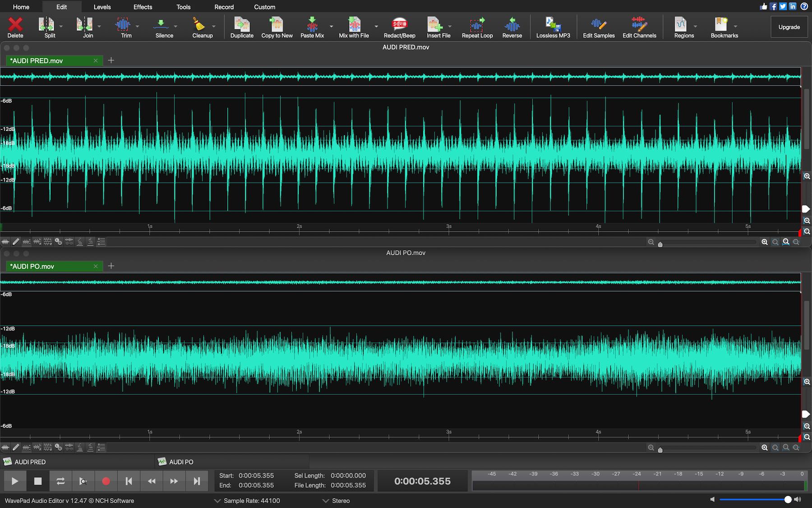Click the Upgrade button
The height and width of the screenshot is (508, 812).
pyautogui.click(x=789, y=27)
